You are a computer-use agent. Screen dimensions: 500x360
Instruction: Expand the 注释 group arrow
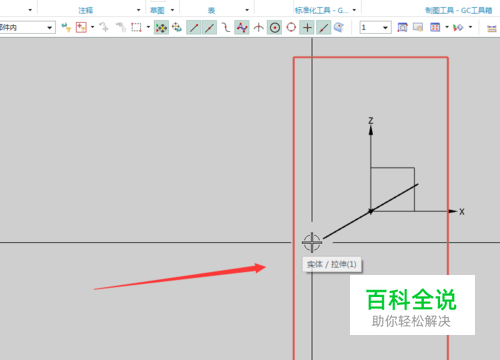click(138, 10)
